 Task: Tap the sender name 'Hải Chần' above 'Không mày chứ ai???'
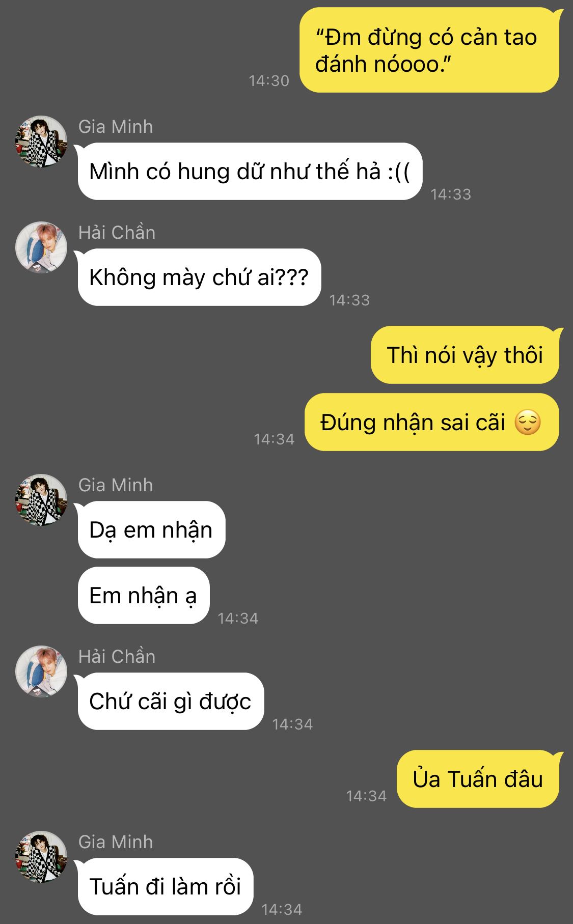[117, 233]
